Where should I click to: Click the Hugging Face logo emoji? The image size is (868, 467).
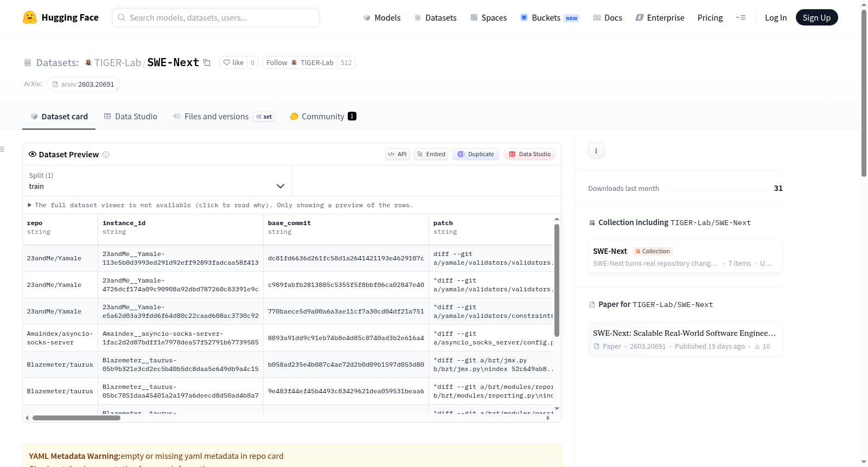[x=30, y=17]
